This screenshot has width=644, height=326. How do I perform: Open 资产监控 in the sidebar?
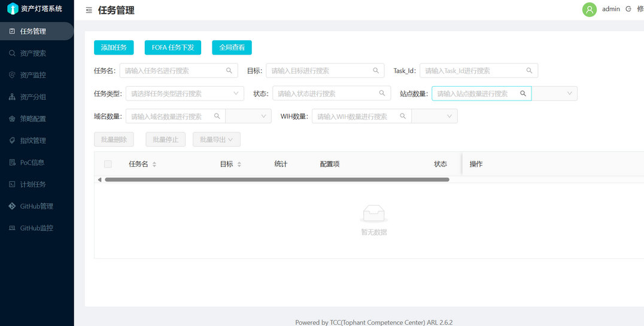pos(37,75)
